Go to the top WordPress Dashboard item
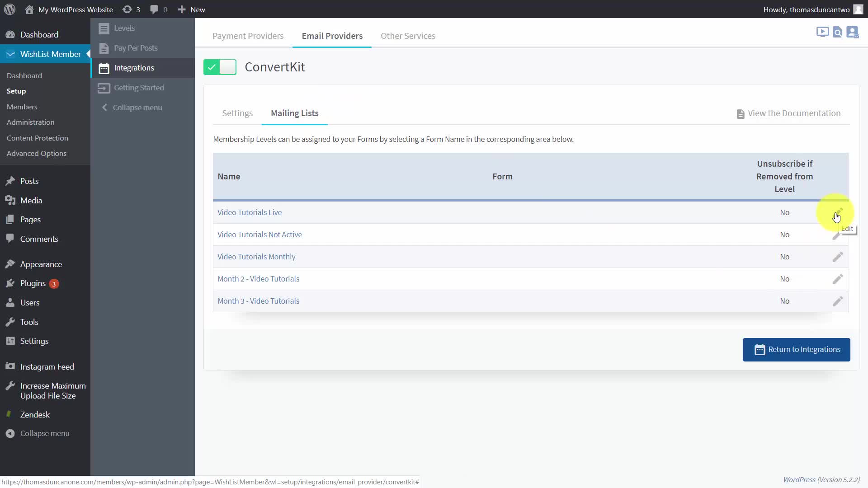 click(x=39, y=35)
